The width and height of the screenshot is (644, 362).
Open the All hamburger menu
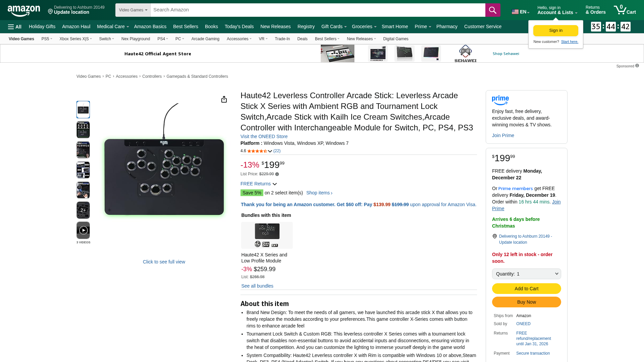pyautogui.click(x=15, y=27)
